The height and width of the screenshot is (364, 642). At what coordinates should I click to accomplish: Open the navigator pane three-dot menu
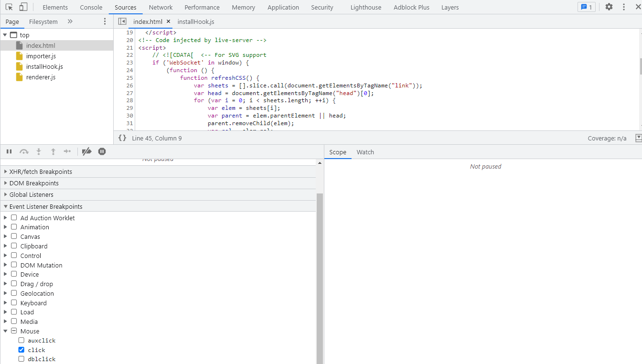(x=105, y=21)
